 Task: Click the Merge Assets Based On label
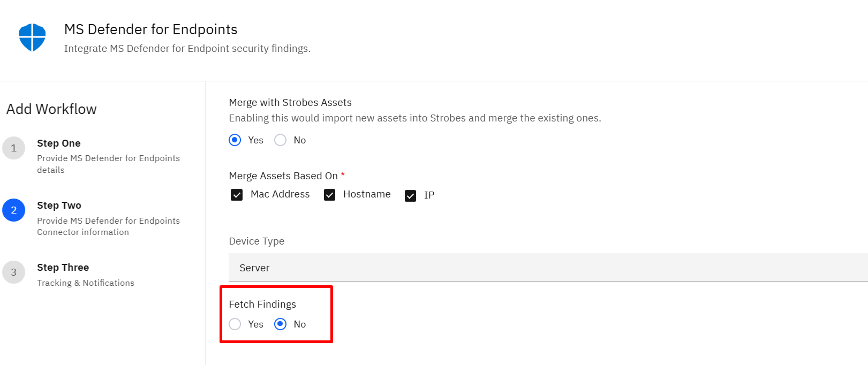click(x=283, y=176)
